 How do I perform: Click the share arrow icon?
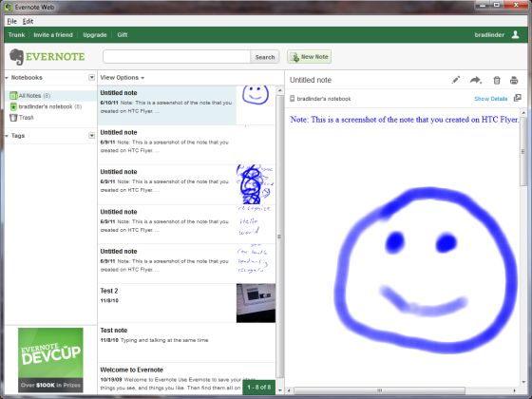476,80
